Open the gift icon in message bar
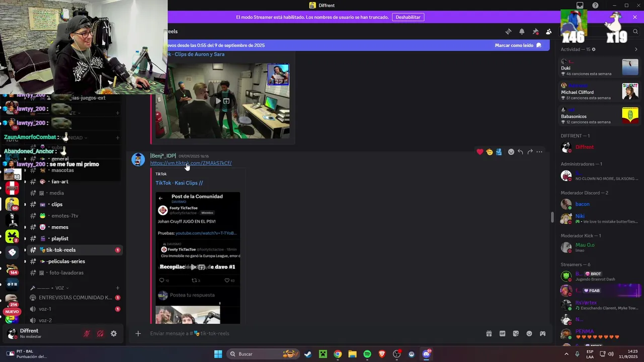644x362 pixels. [489, 333]
